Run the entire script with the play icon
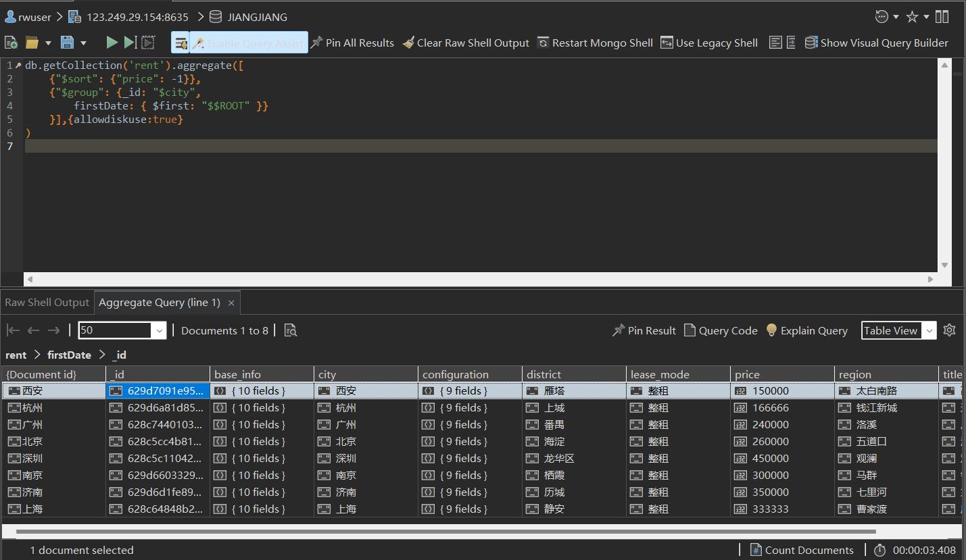 112,43
